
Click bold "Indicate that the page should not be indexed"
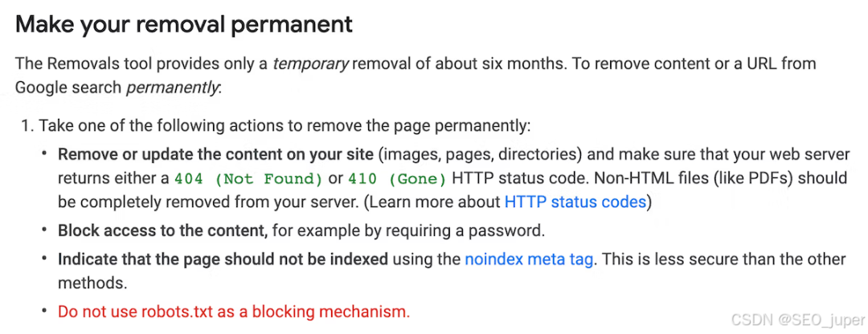click(x=223, y=259)
